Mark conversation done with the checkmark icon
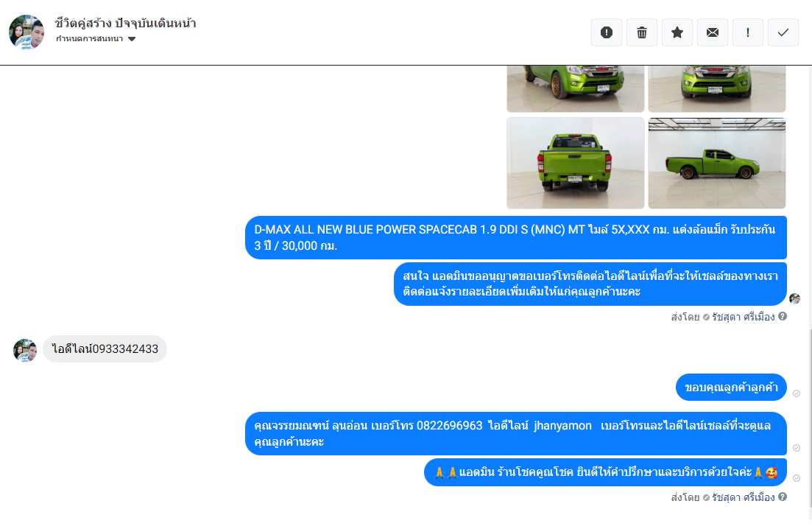 point(783,32)
